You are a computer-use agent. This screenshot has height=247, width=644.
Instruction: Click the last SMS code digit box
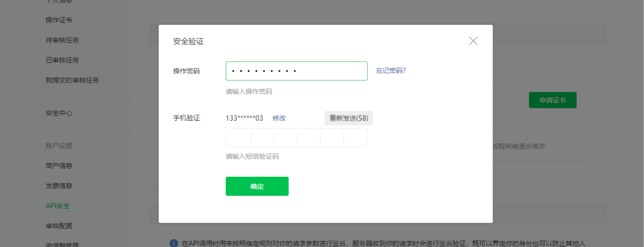(x=355, y=138)
